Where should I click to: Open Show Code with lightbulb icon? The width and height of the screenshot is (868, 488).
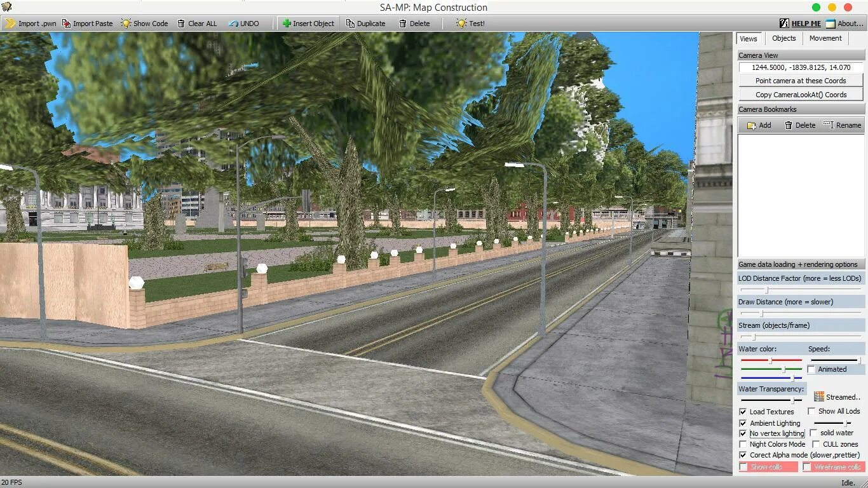[144, 24]
